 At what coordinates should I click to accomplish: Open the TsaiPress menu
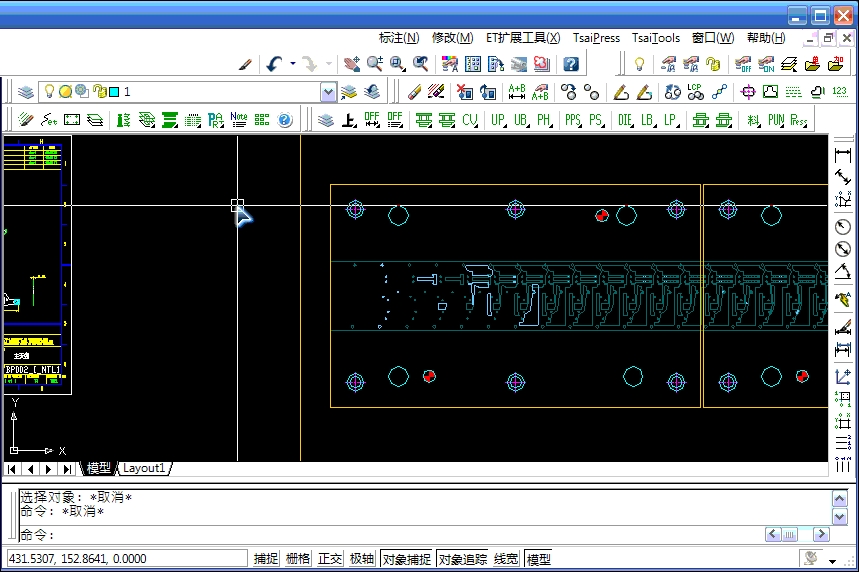click(596, 38)
